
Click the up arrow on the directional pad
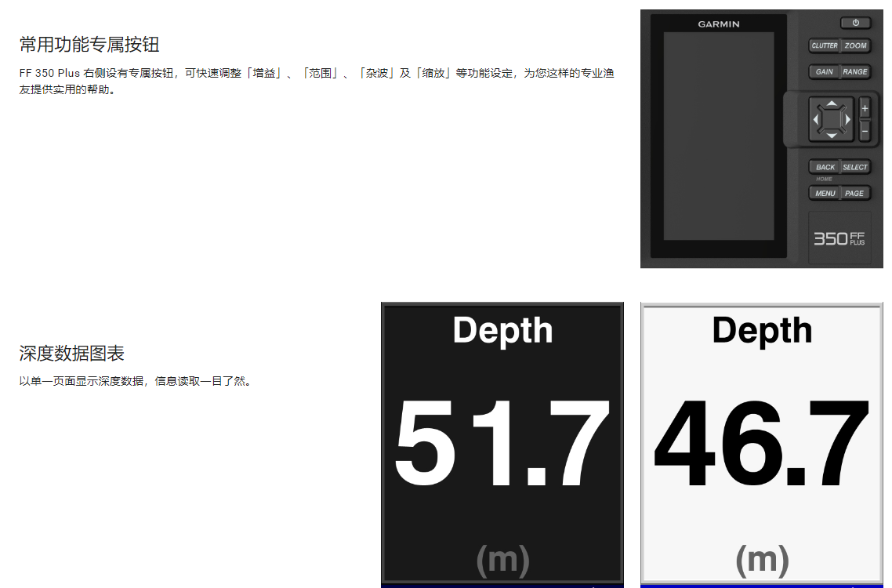pyautogui.click(x=832, y=103)
